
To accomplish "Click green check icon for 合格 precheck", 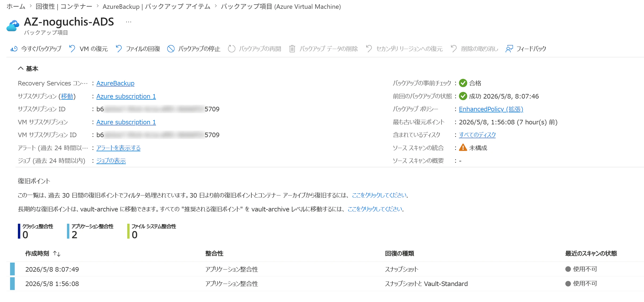I will tap(463, 83).
